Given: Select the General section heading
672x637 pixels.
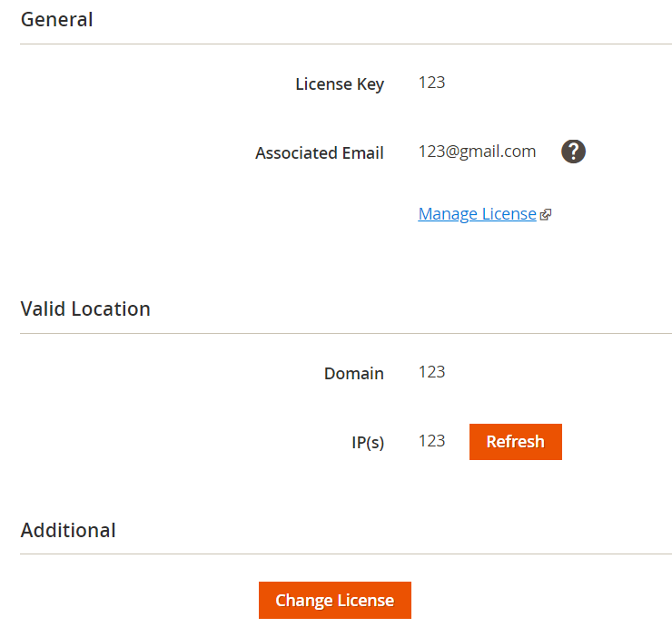Looking at the screenshot, I should (56, 19).
